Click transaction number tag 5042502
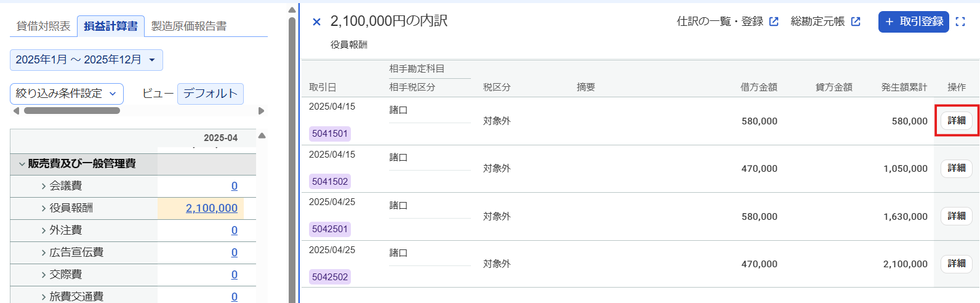 330,277
